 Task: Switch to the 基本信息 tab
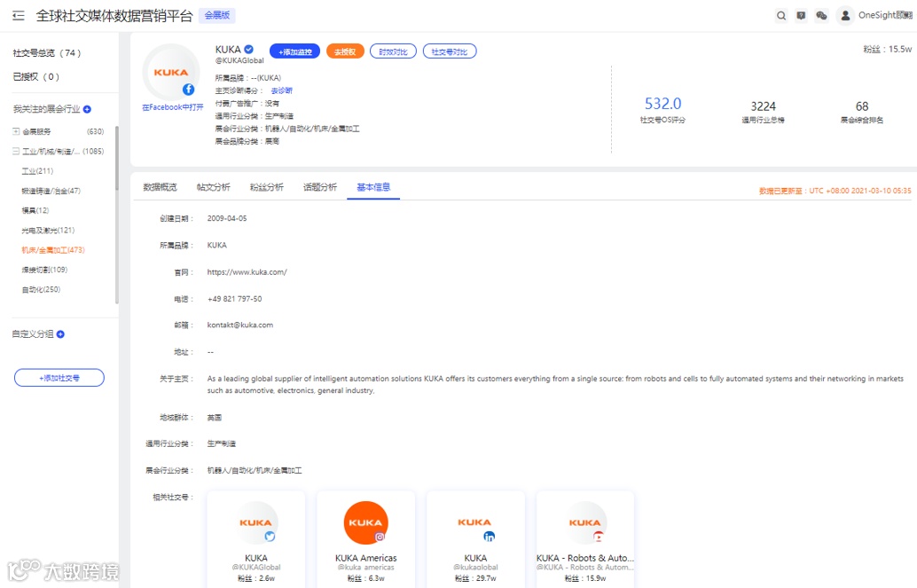coord(373,187)
